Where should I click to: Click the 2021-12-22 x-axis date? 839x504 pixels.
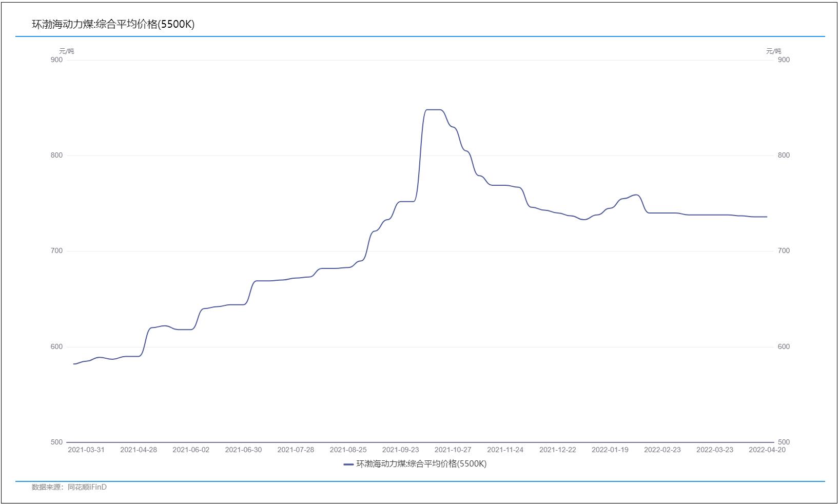[x=557, y=450]
